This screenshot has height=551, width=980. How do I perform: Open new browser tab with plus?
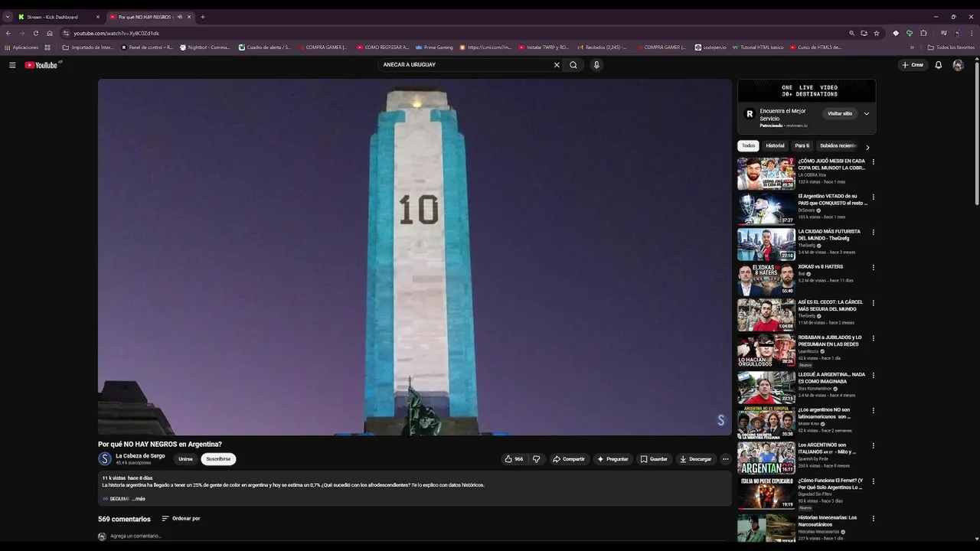[202, 17]
